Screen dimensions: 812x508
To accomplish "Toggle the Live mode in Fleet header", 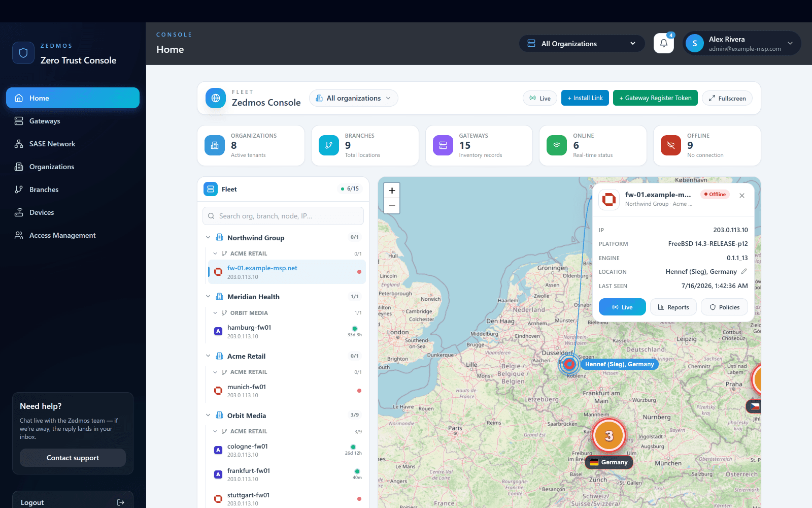I will (x=540, y=98).
